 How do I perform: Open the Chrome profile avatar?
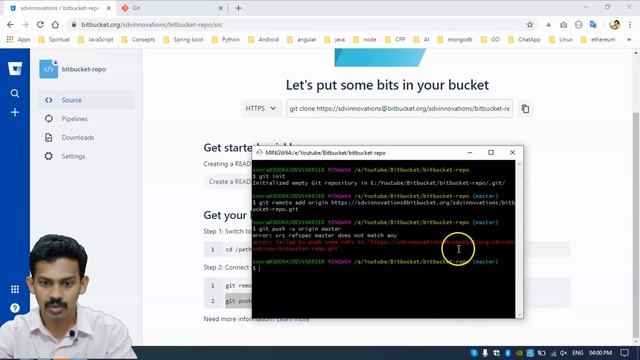614,24
